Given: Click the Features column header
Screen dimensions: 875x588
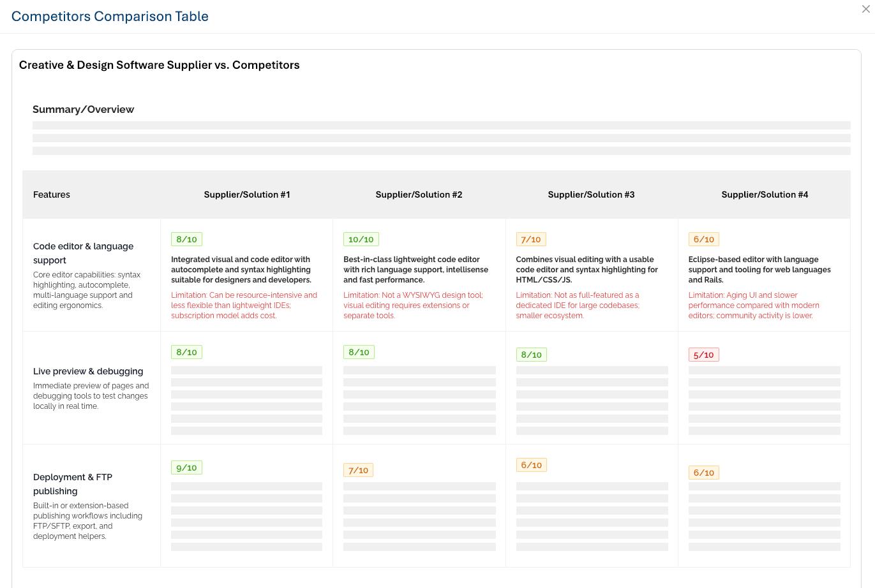Looking at the screenshot, I should 52,195.
